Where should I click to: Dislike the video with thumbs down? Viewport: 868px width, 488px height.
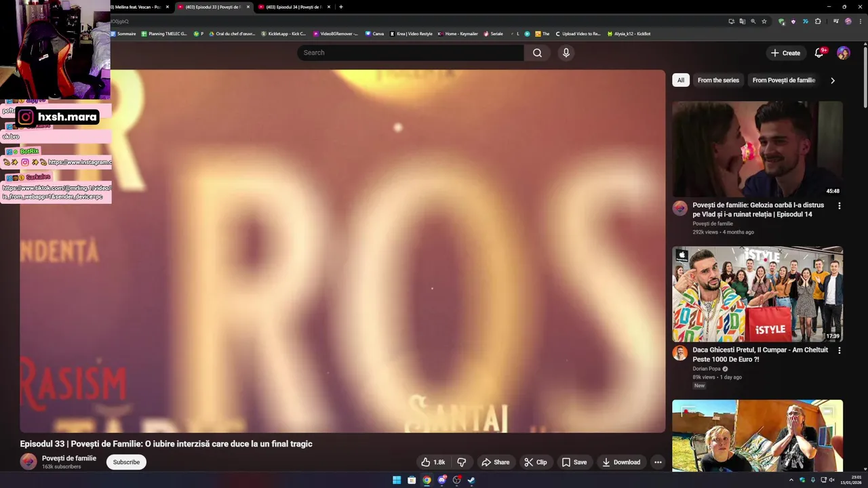[x=462, y=462]
